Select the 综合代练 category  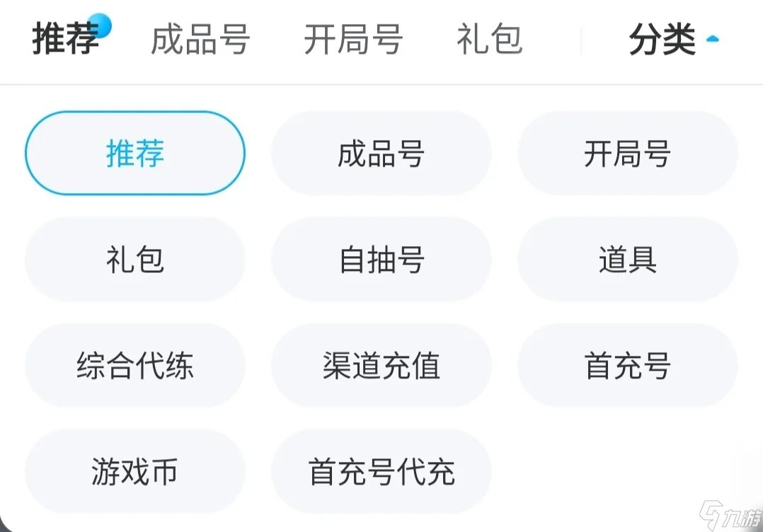point(134,366)
